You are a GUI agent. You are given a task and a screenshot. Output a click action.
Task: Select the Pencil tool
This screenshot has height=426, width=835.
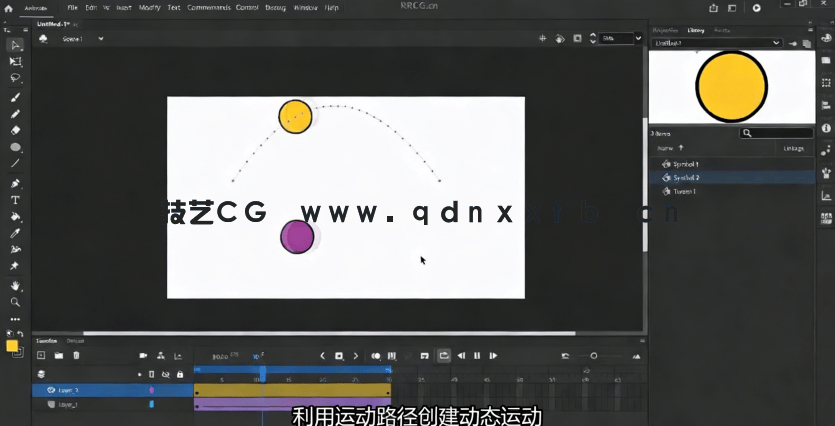(x=15, y=113)
